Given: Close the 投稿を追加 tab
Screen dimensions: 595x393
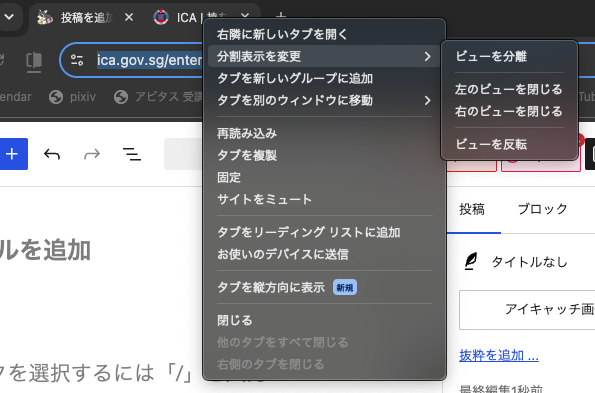Looking at the screenshot, I should click(129, 17).
